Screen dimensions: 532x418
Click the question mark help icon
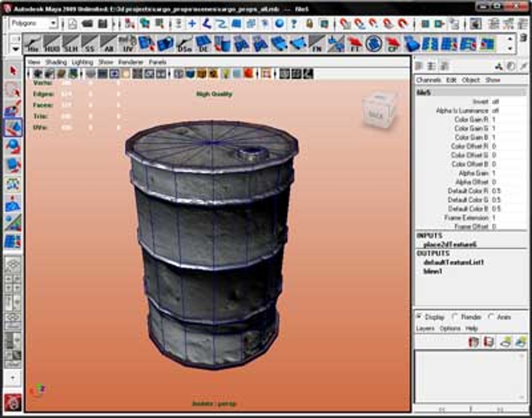point(294,24)
